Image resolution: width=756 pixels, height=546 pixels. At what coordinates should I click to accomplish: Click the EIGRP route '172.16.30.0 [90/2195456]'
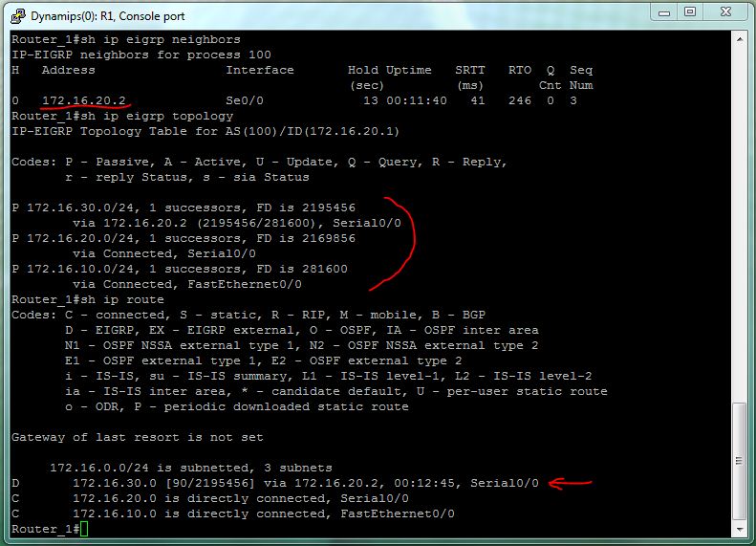point(163,483)
